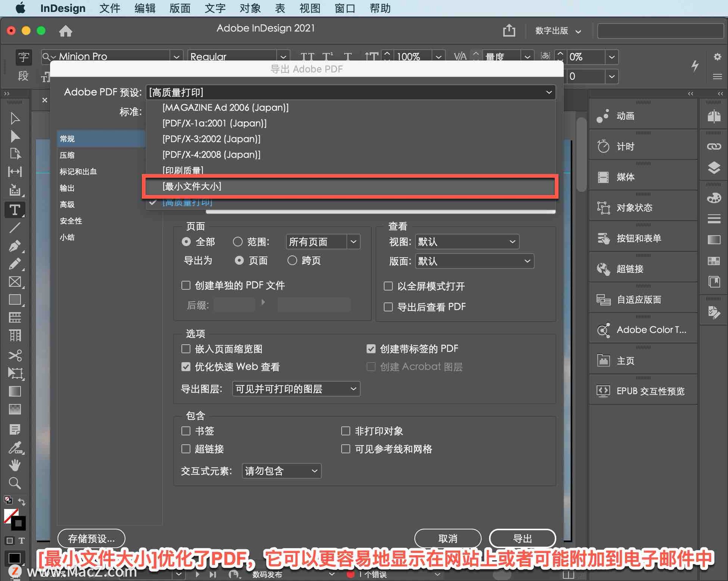Screen dimensions: 728x581
Task: Select the Direct Selection tool
Action: click(x=15, y=136)
